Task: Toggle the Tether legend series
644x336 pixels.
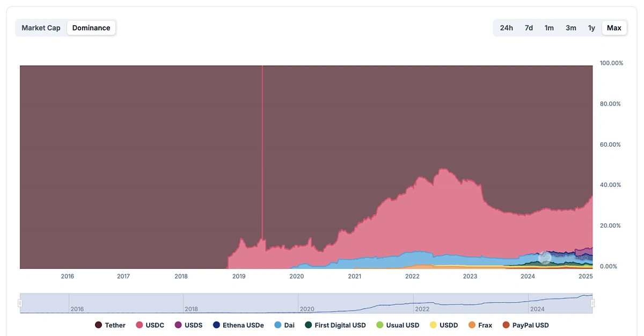Action: (x=110, y=325)
